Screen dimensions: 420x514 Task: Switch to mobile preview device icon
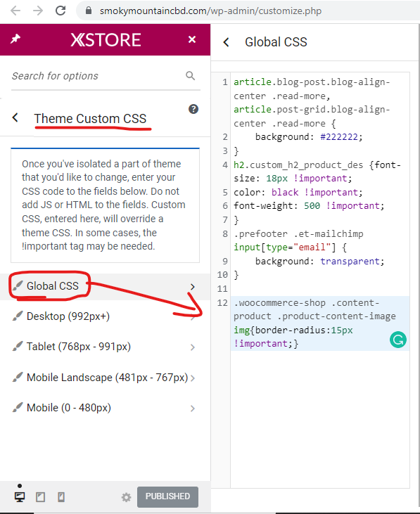61,497
